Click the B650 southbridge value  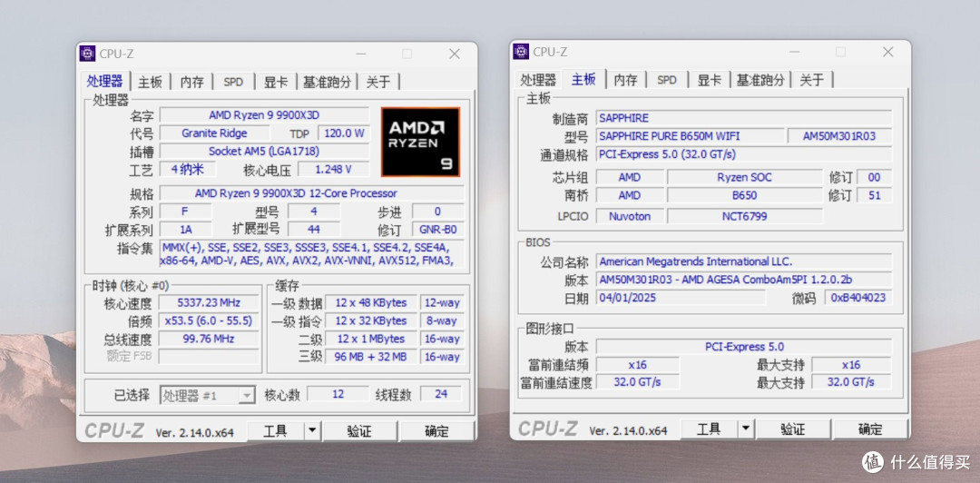744,195
